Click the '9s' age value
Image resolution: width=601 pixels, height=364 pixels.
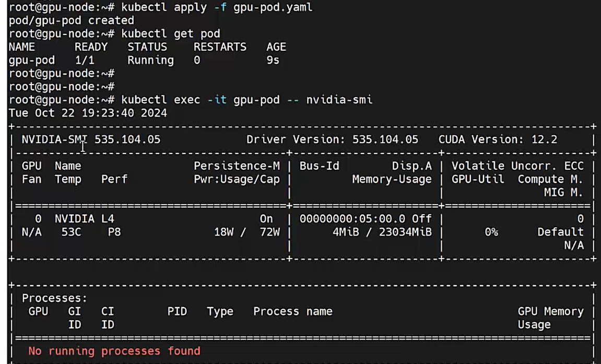[x=273, y=60]
